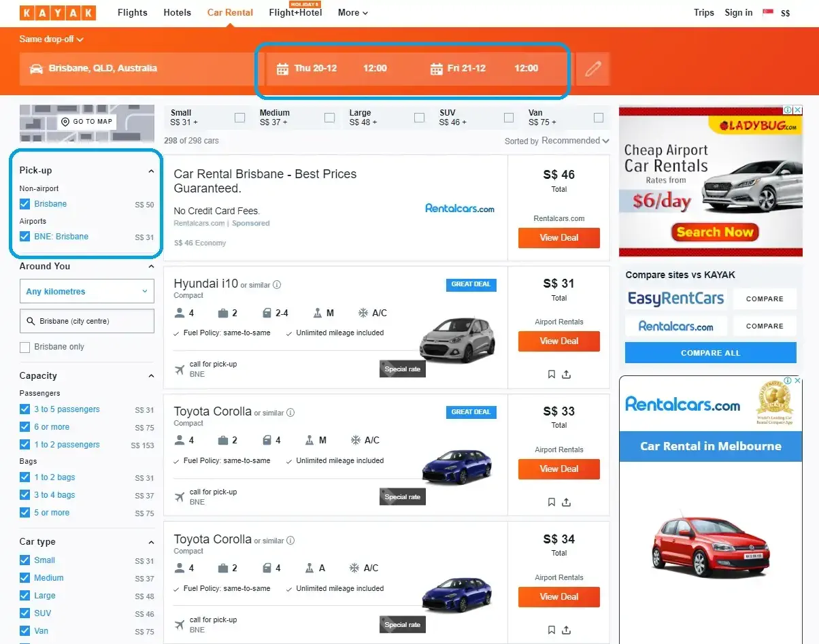This screenshot has width=819, height=644.
Task: Click View Deal for S$ 34 Toyota Corolla
Action: pyautogui.click(x=559, y=597)
